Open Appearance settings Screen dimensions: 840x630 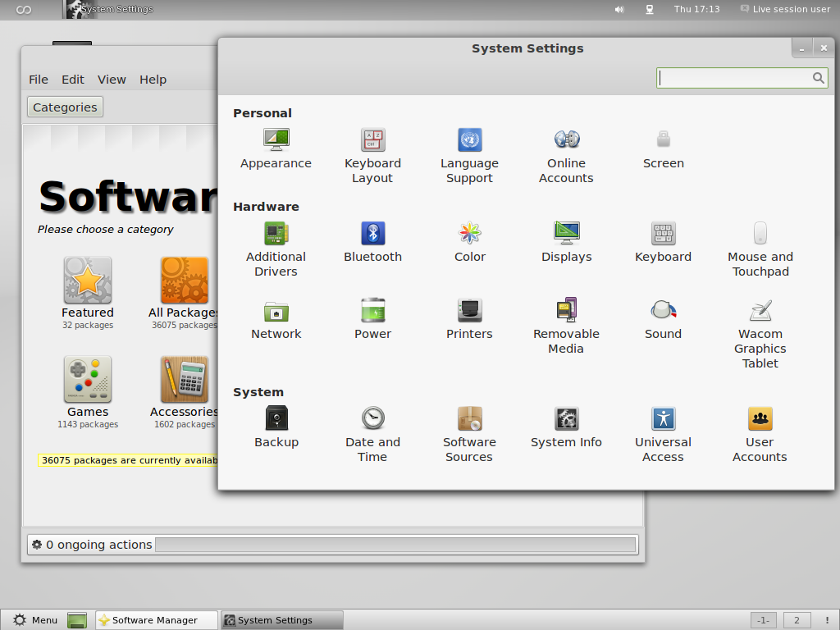(x=276, y=149)
